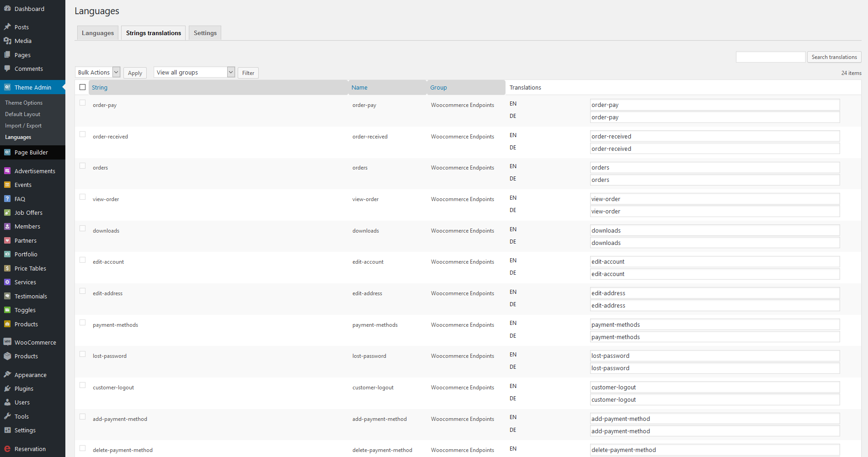This screenshot has height=457, width=868.
Task: Switch to the Strings translations tab
Action: click(154, 33)
